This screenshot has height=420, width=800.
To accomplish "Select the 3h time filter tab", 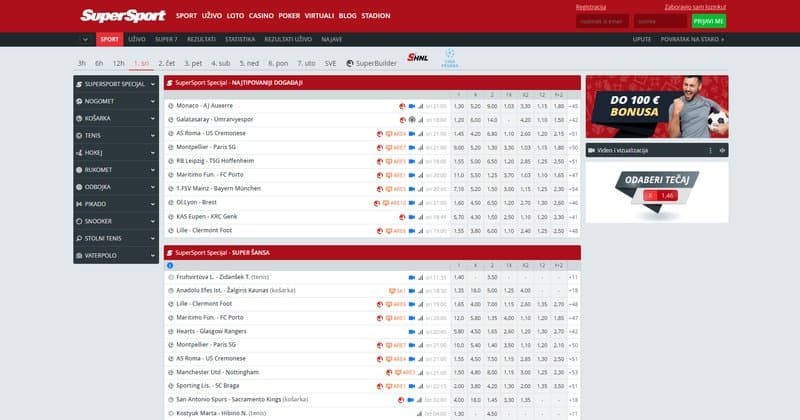I will [x=82, y=63].
